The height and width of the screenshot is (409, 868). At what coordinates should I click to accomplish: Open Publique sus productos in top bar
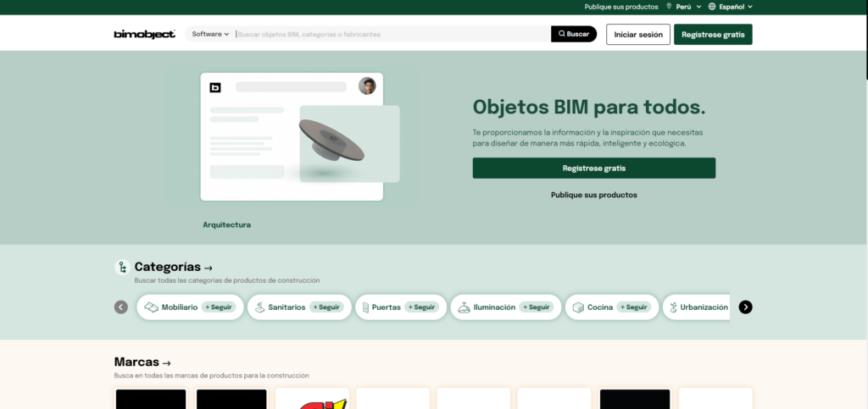click(x=621, y=7)
